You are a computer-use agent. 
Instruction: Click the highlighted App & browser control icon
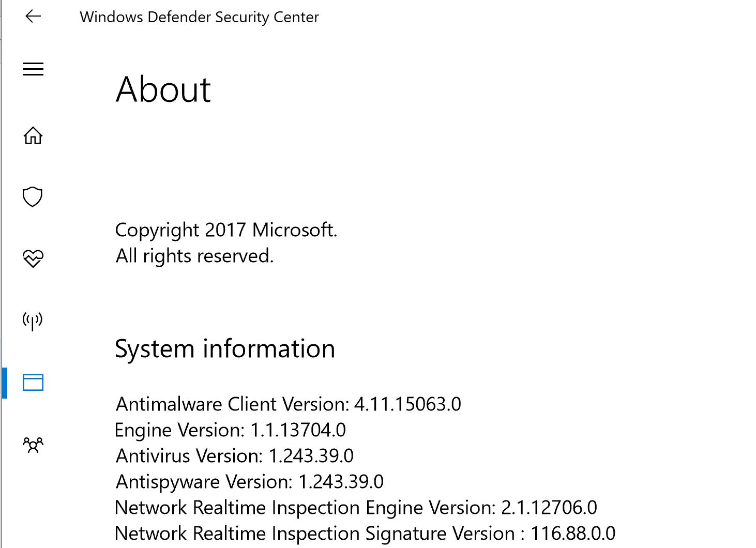[x=33, y=383]
